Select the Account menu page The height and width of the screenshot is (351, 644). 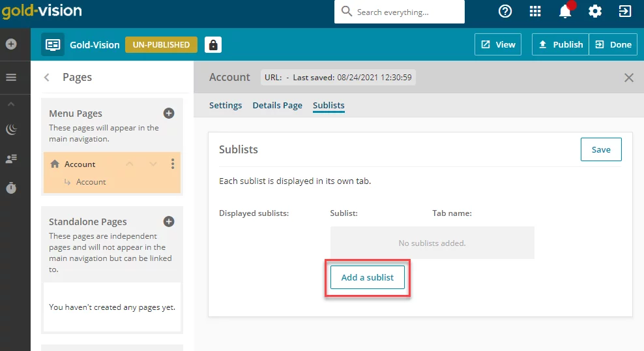(80, 164)
